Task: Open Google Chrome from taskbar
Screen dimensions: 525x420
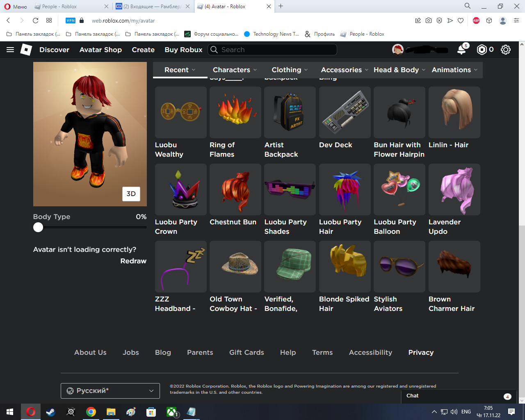Action: pyautogui.click(x=91, y=412)
